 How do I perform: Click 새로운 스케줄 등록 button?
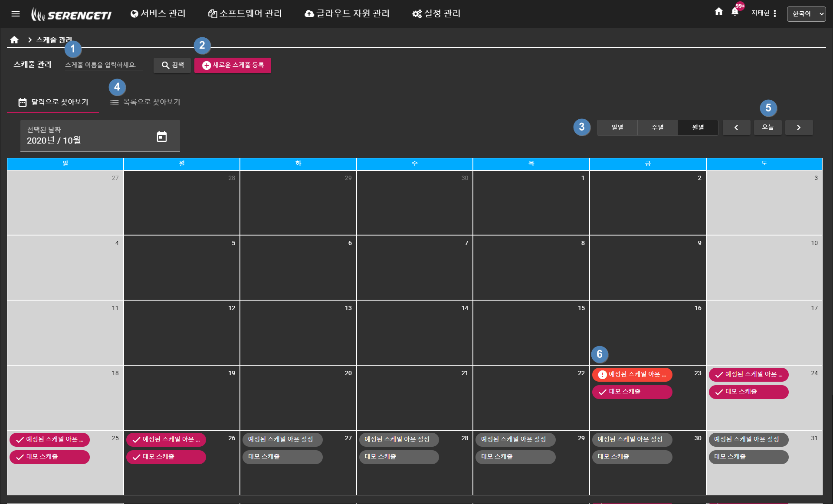click(233, 65)
